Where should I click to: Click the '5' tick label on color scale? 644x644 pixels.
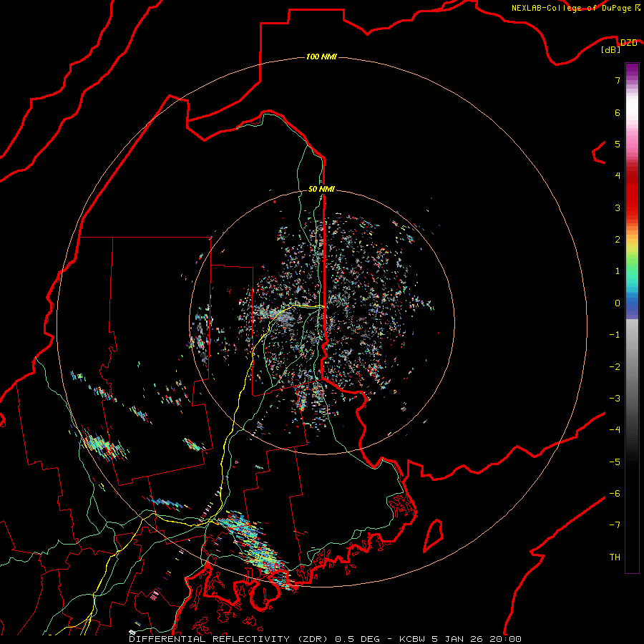[618, 144]
